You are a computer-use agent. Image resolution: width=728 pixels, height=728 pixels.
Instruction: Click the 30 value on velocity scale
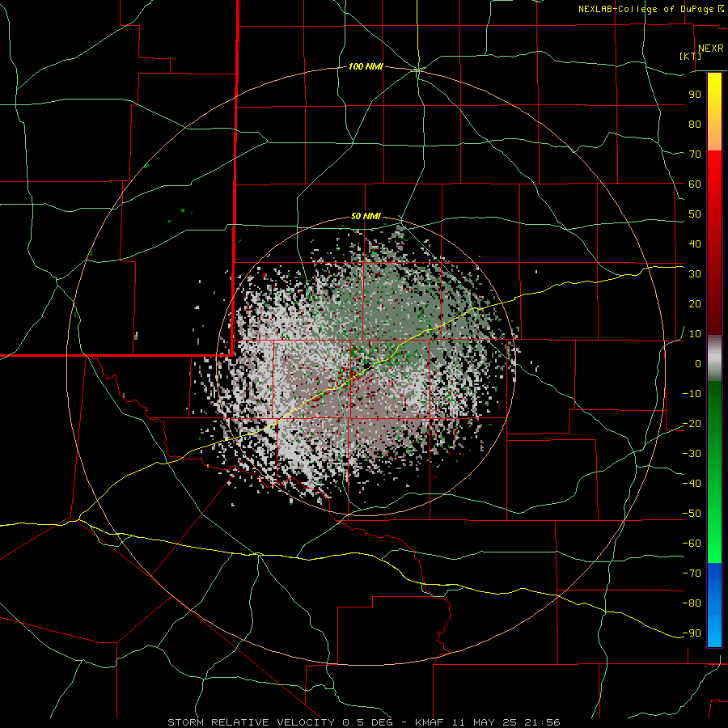point(695,274)
